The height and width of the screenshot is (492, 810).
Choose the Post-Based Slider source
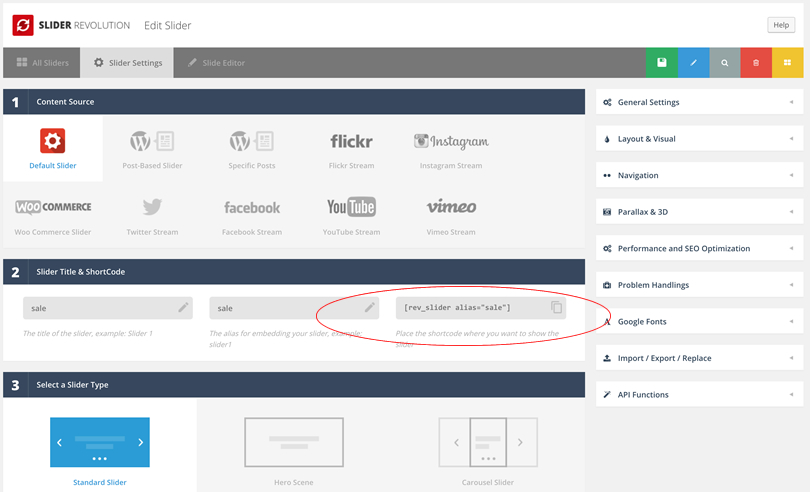click(x=152, y=149)
